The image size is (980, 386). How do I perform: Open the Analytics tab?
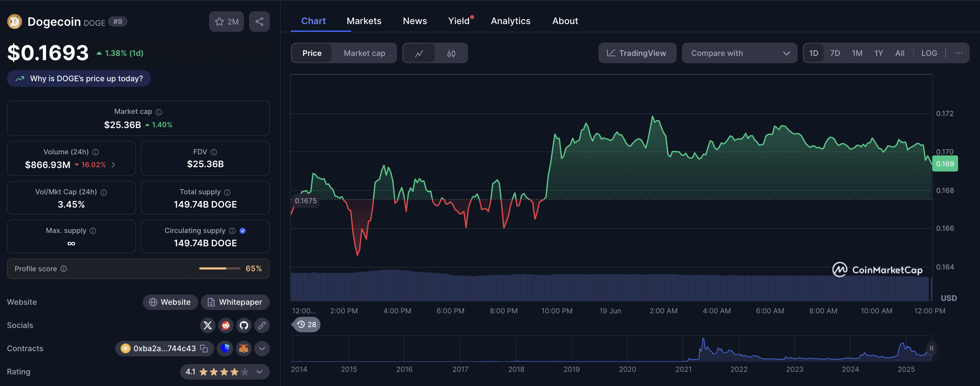pos(511,21)
